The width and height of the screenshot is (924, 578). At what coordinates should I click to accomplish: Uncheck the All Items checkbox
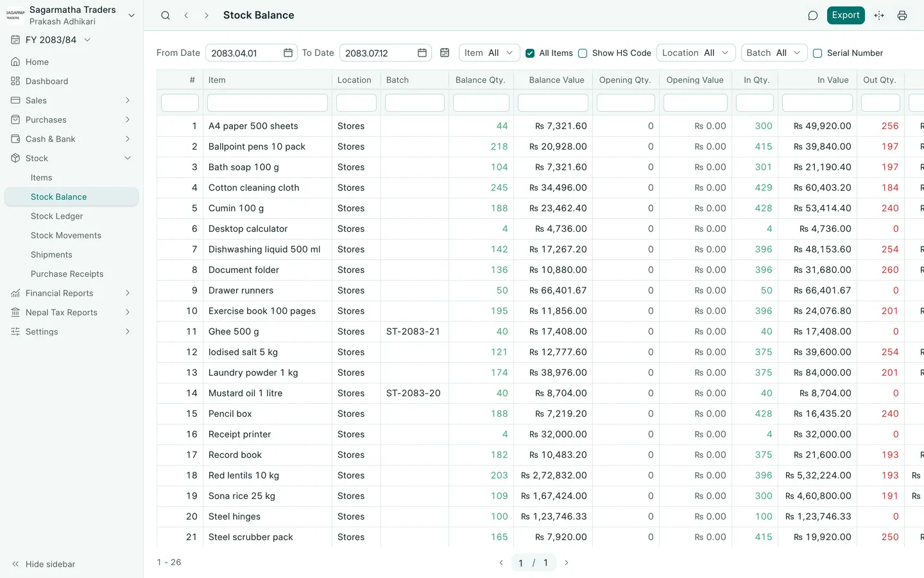(530, 53)
